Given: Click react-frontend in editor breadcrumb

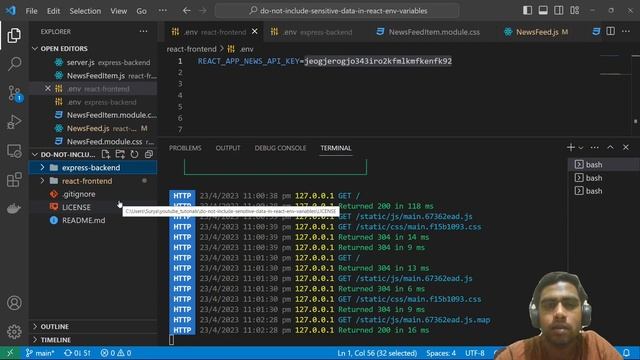Looking at the screenshot, I should click(x=191, y=49).
